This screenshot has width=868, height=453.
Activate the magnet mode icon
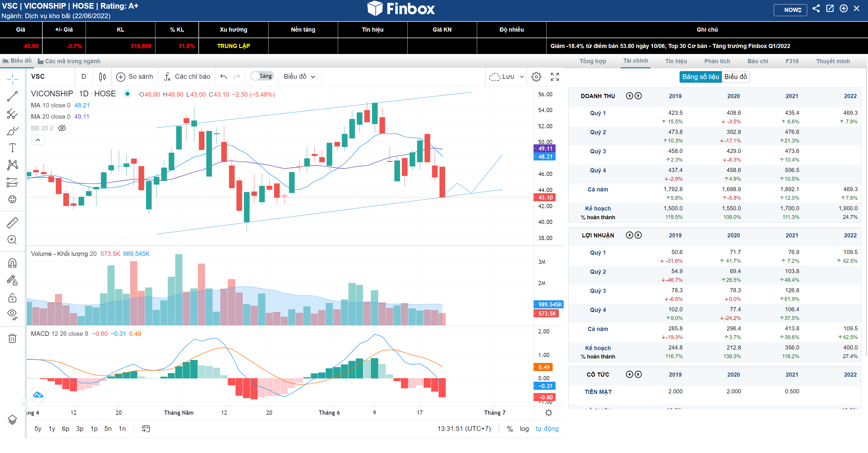[13, 263]
